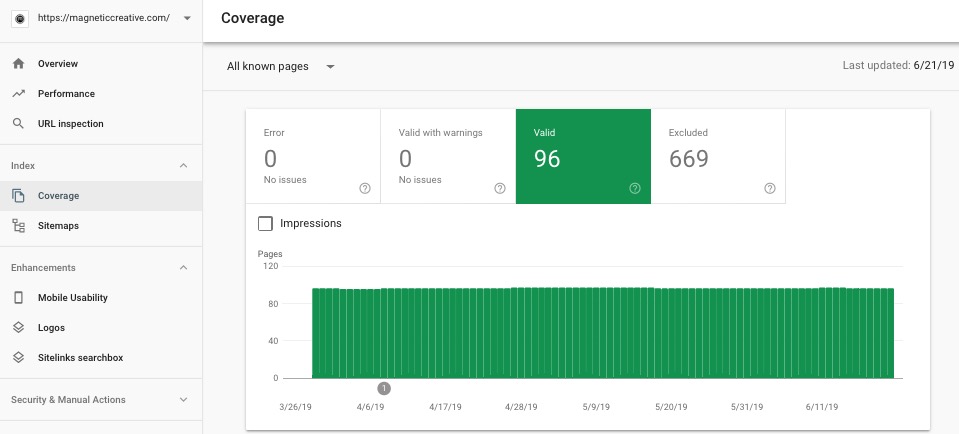Click the Last updated 6/21/19 text
959x434 pixels.
point(898,65)
